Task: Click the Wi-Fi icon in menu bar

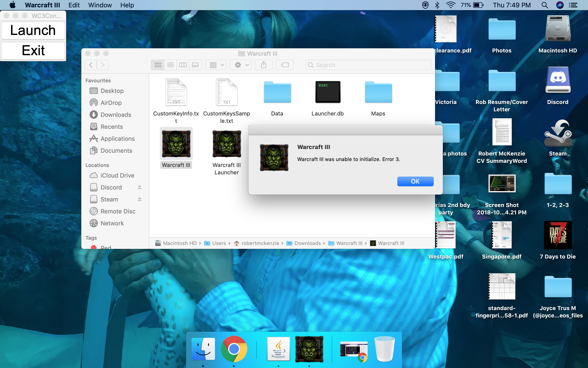Action: pos(450,5)
